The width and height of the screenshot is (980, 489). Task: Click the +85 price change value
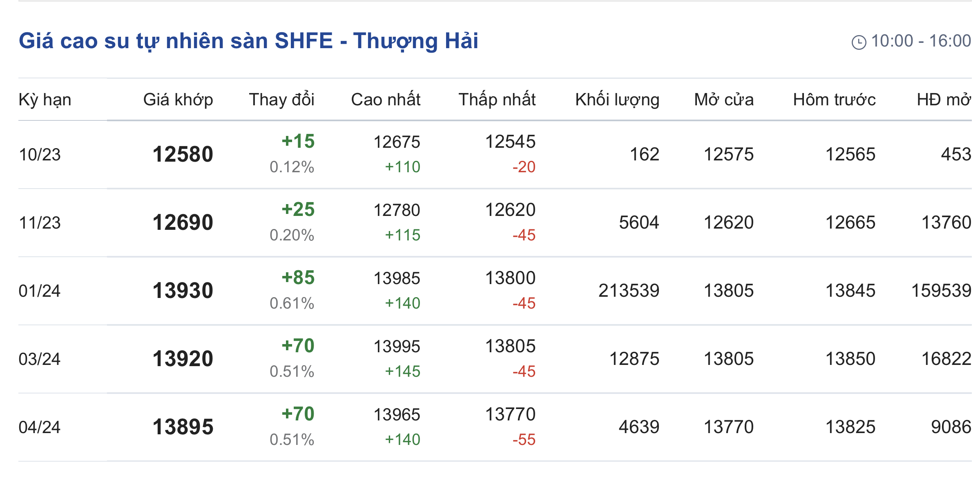click(298, 278)
